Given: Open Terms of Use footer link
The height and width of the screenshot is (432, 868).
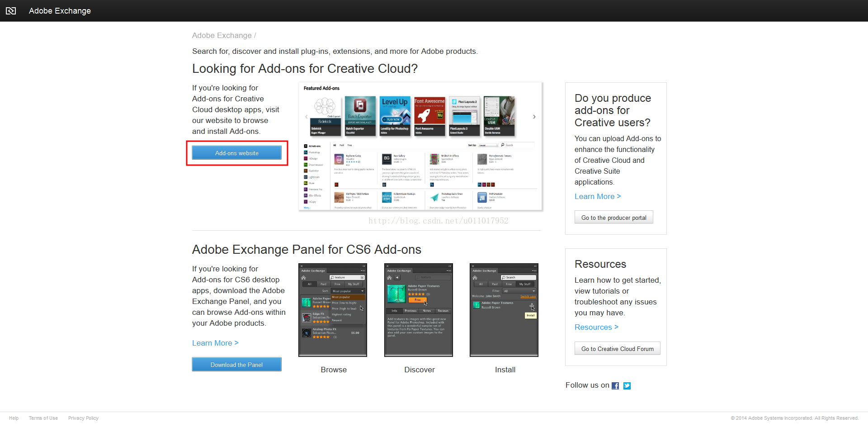Looking at the screenshot, I should click(43, 418).
